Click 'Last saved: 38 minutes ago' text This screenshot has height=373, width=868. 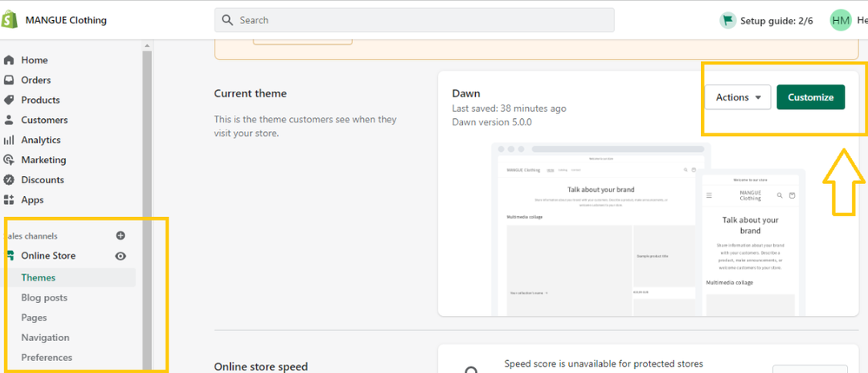[510, 109]
